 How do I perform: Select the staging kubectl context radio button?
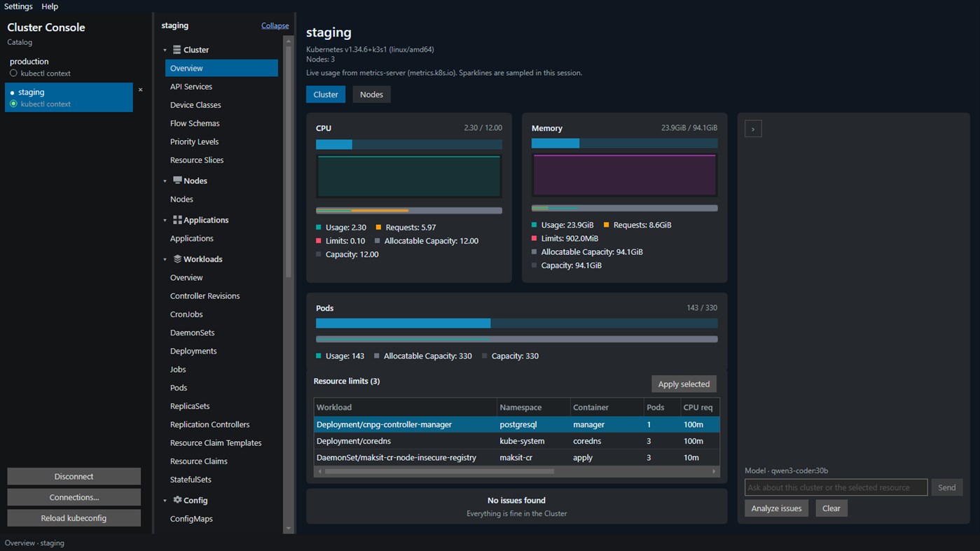(13, 104)
